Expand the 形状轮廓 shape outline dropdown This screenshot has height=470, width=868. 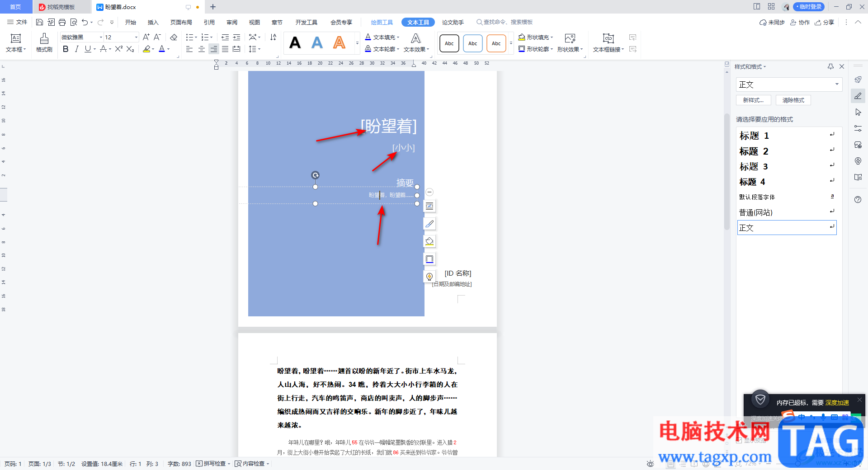[552, 49]
